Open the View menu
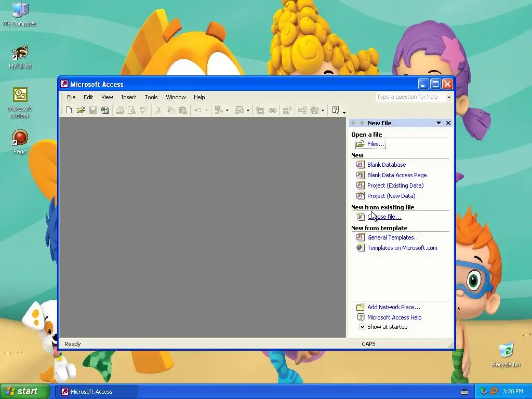Image resolution: width=532 pixels, height=399 pixels. tap(107, 97)
